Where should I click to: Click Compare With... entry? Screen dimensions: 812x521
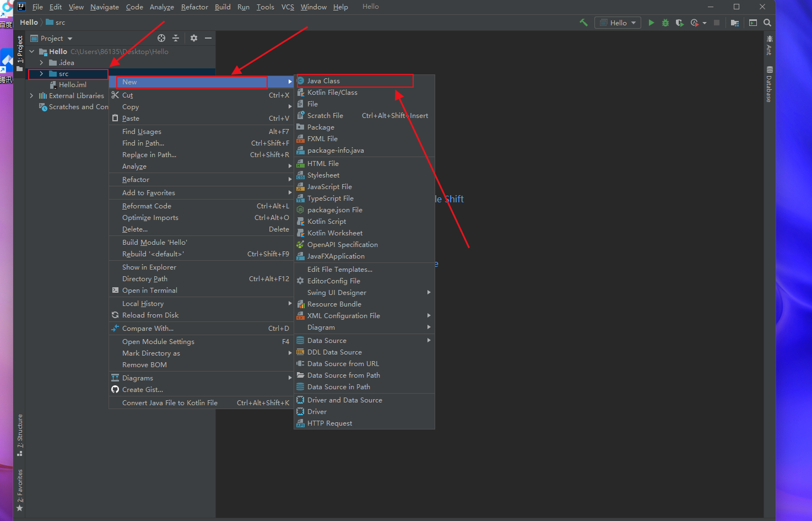201,329
